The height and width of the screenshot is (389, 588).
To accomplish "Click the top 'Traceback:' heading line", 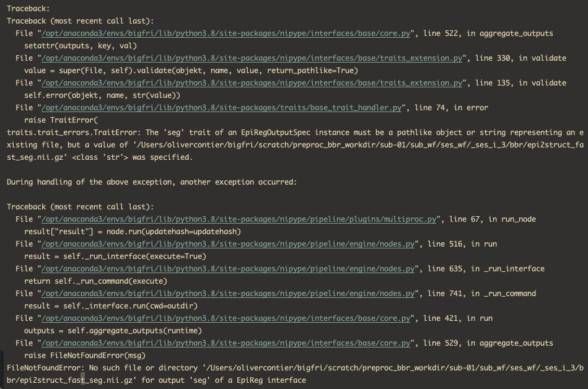I will 28,9.
